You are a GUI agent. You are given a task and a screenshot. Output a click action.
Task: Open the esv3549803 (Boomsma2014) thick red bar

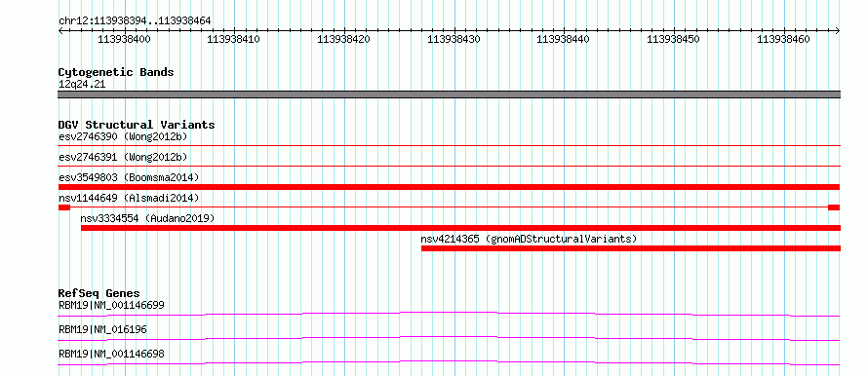[449, 187]
